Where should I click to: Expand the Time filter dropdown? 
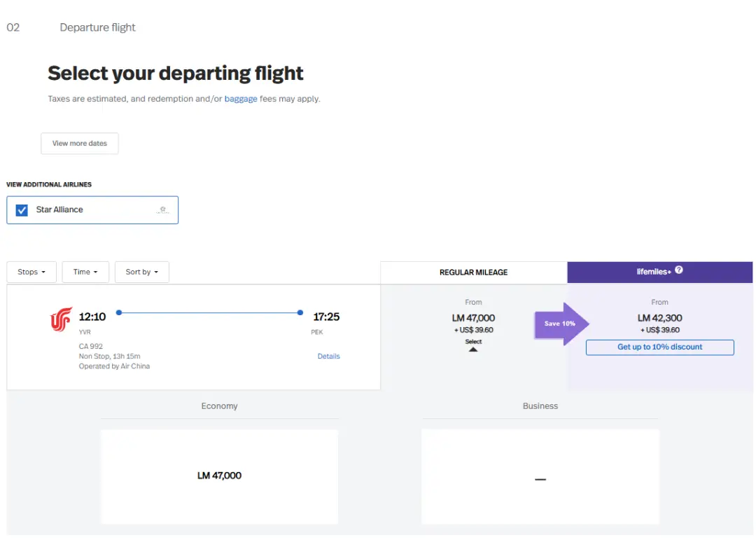(85, 272)
